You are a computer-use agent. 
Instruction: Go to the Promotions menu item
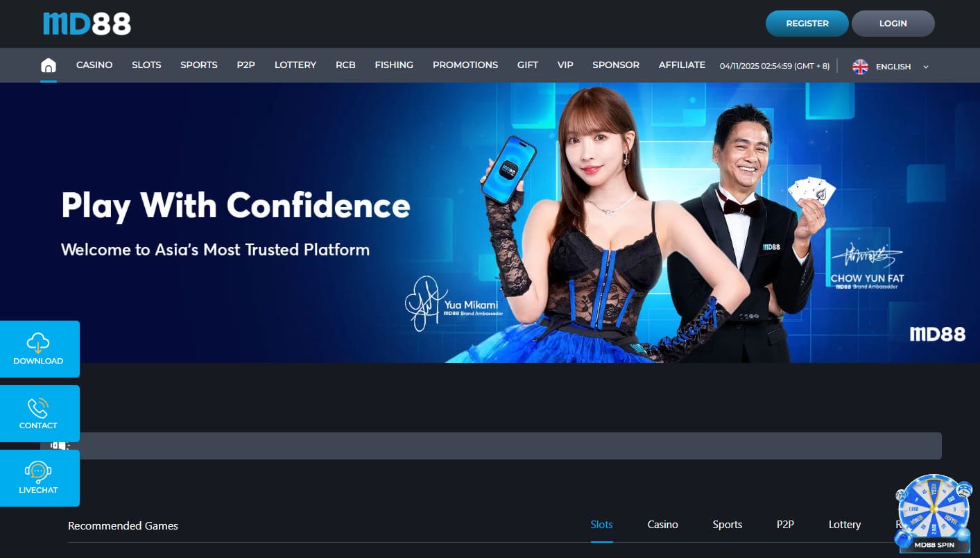(x=465, y=65)
